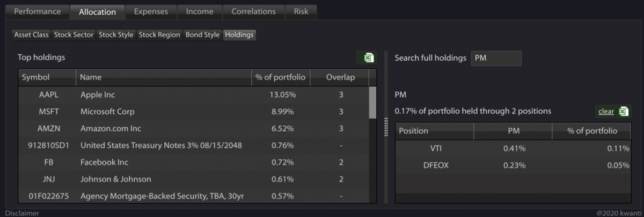The height and width of the screenshot is (217, 644).
Task: Export PM search results to Excel icon
Action: 623,111
